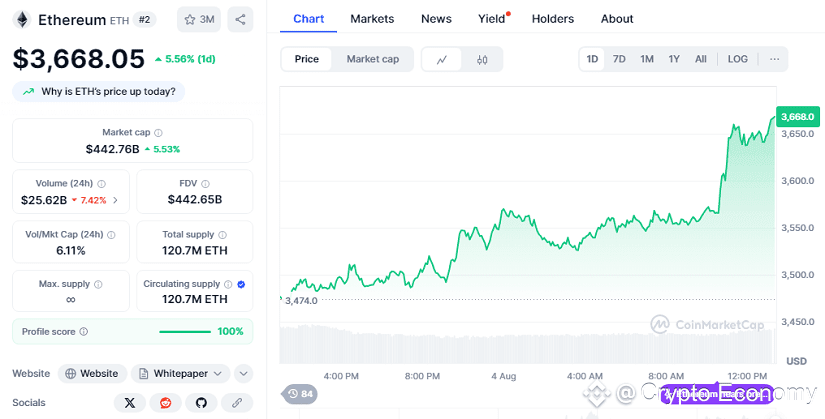The image size is (825, 419).
Task: Select the 1Y time range
Action: 674,59
